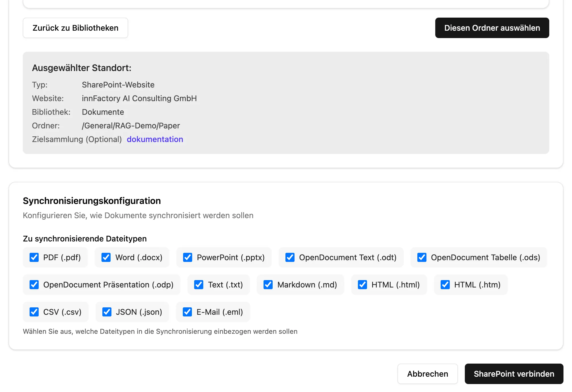Uncheck OpenDocument Tabelle (.ods)

click(422, 257)
